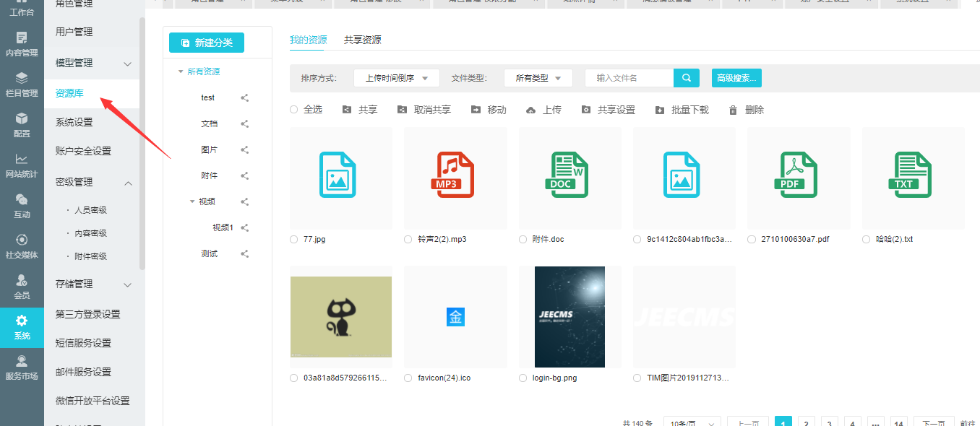The image size is (980, 426).
Task: Open the 上传时间倒序 sort dropdown
Action: 396,78
